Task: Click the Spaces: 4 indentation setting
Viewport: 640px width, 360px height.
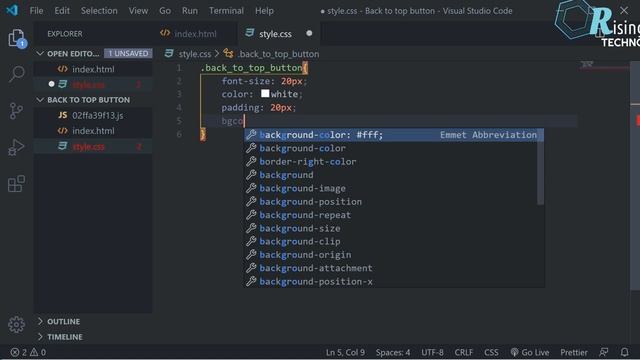Action: point(393,352)
